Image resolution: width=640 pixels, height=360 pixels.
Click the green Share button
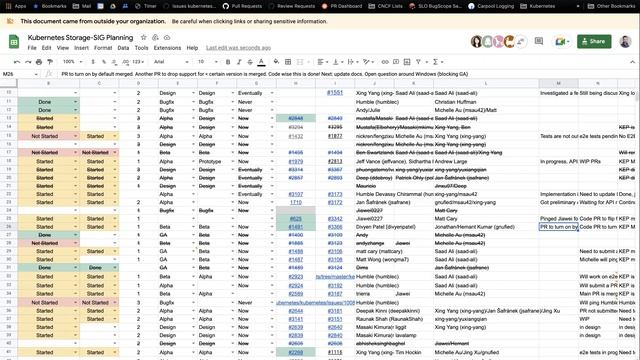tap(594, 41)
